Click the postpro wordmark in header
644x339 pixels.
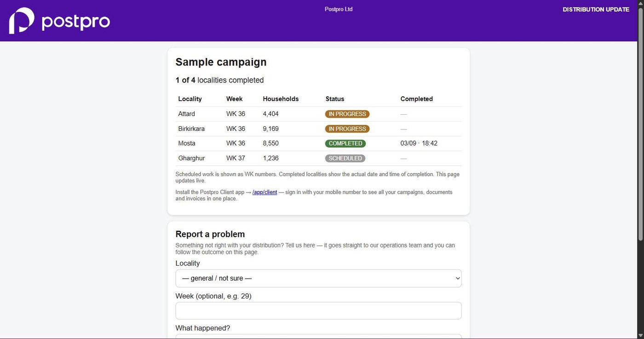coord(76,22)
